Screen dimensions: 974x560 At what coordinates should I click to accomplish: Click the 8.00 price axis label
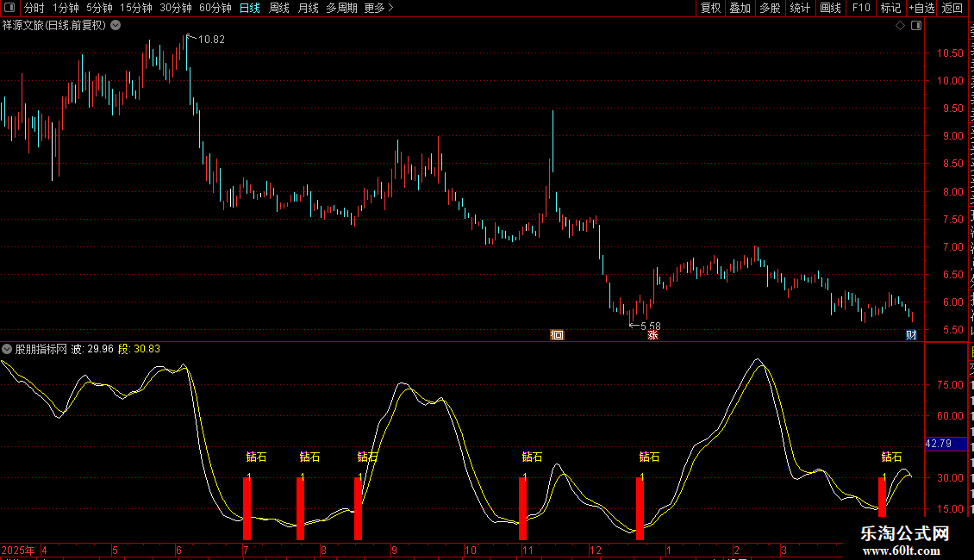click(952, 192)
